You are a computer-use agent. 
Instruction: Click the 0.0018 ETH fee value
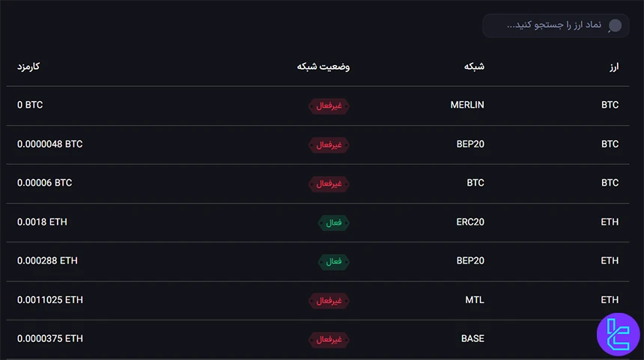[x=42, y=222]
